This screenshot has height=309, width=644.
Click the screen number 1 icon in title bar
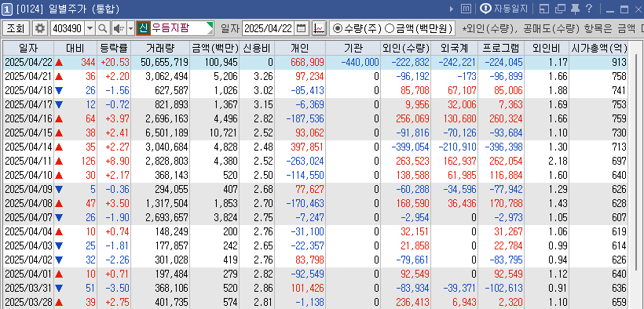7,9
